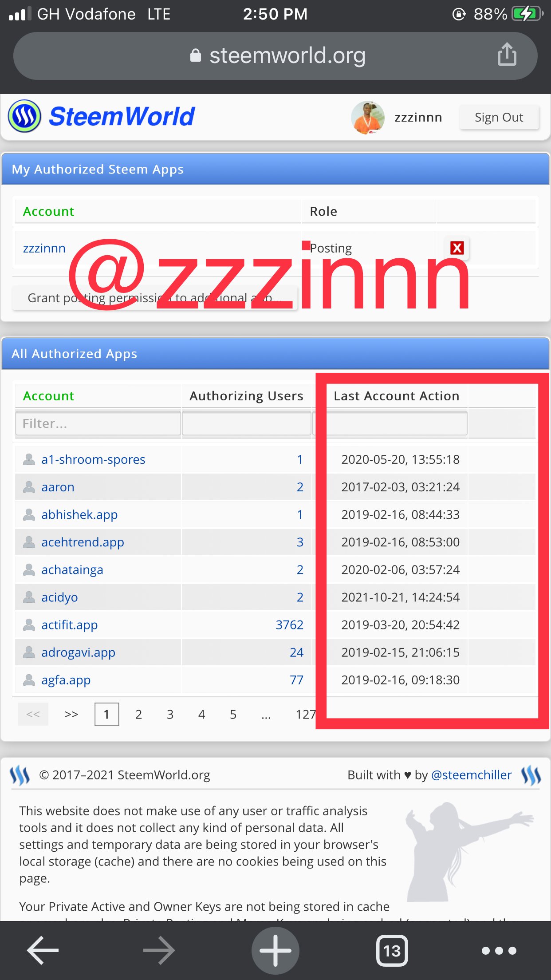
Task: Open acidyo account link
Action: click(x=59, y=597)
